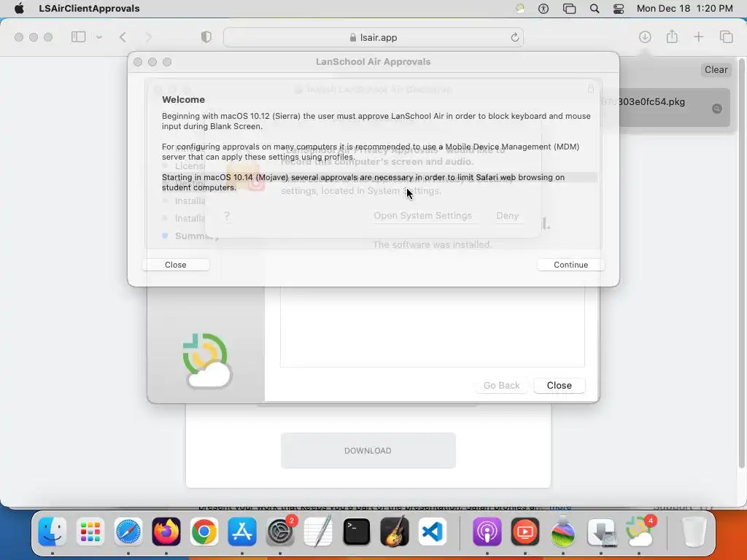Open Control Center in menu bar

pos(619,9)
